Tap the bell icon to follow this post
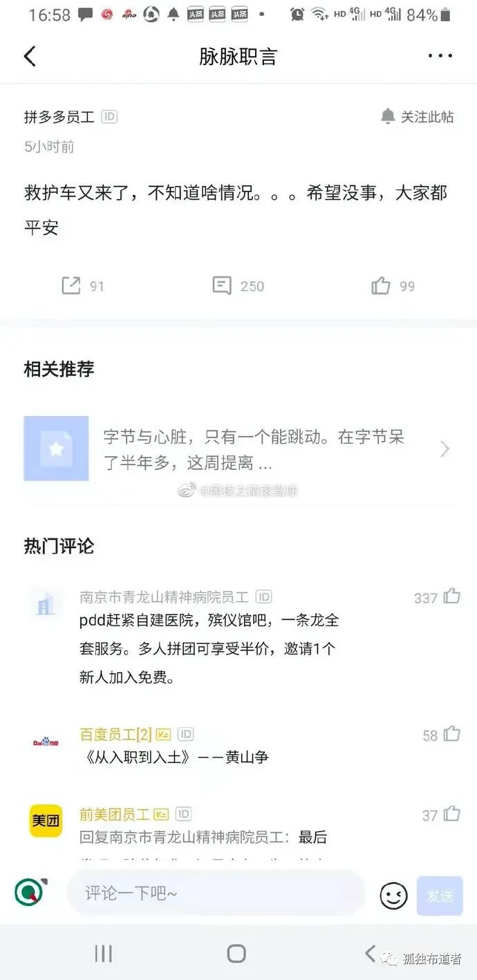This screenshot has width=477, height=980. pyautogui.click(x=388, y=117)
